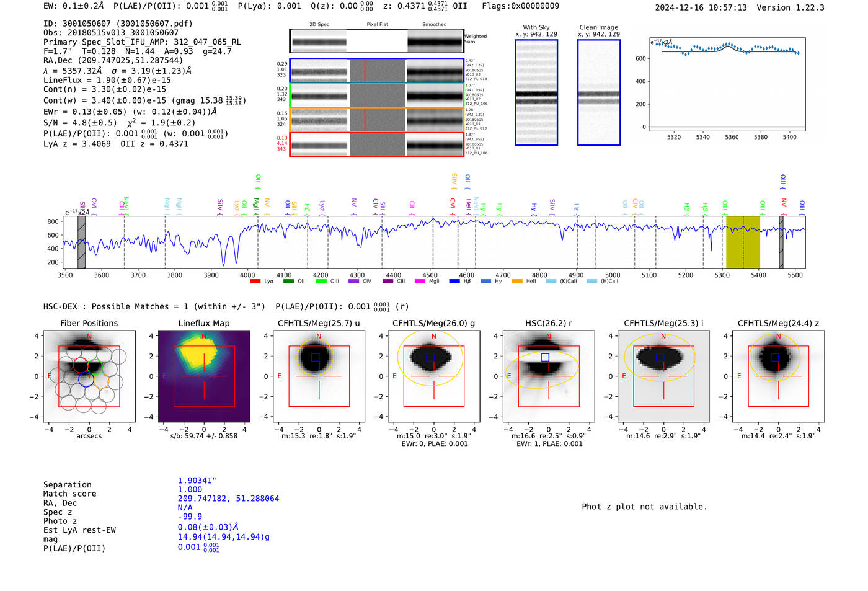The image size is (868, 591).
Task: Click 'Phot z plot not available.' message
Action: 644,507
